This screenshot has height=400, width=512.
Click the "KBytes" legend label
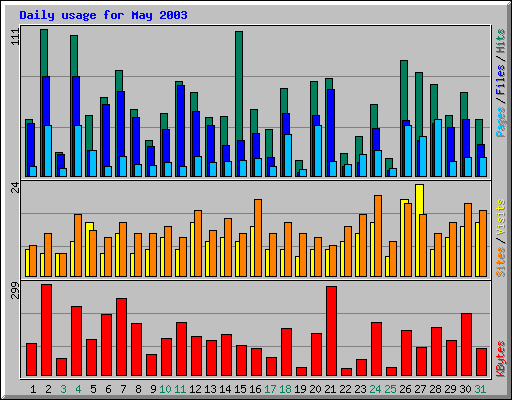(500, 359)
